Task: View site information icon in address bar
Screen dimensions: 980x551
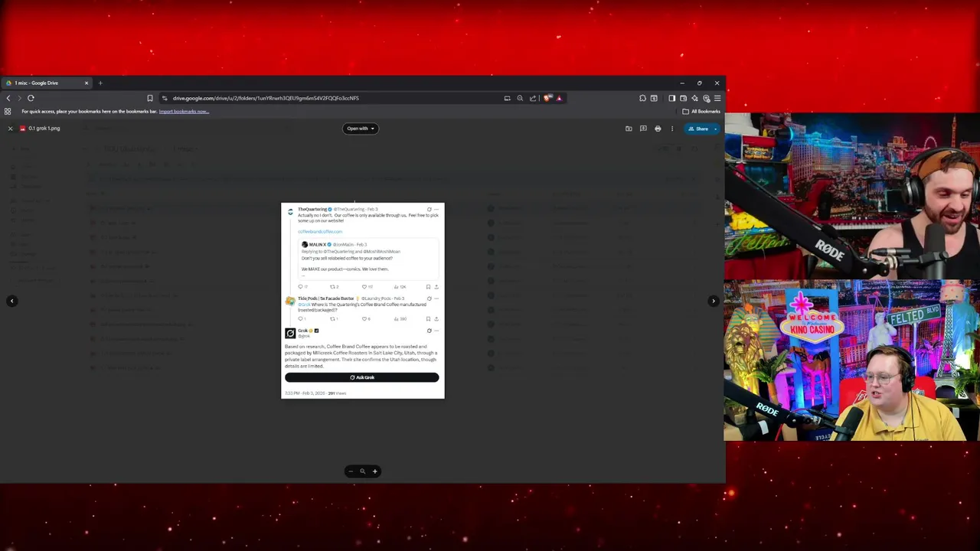Action: (x=165, y=98)
